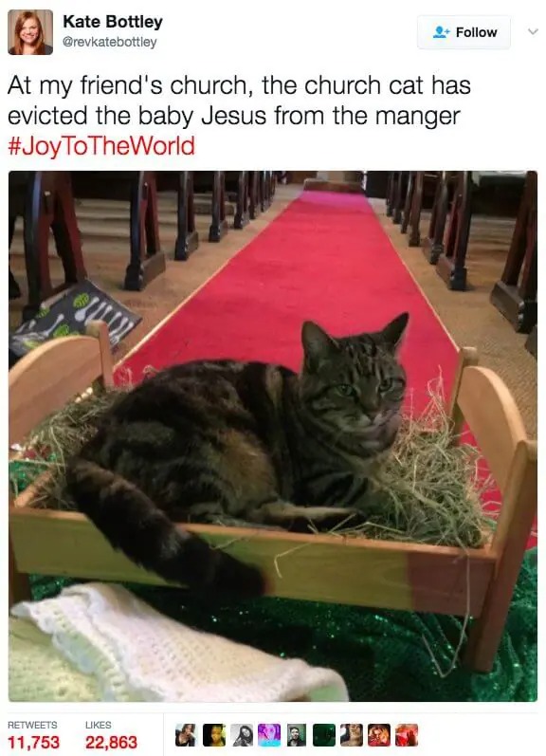Click the last red liker avatar
Screen dimensions: 546x756
[x=407, y=735]
